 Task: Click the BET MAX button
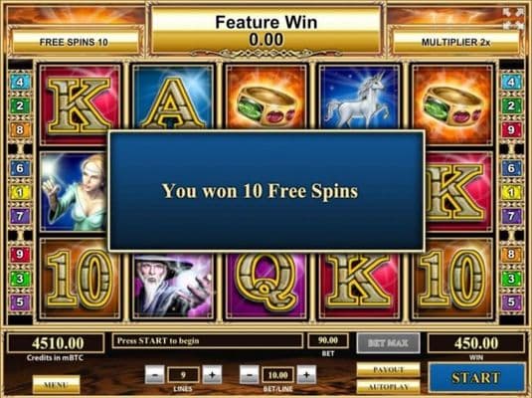tap(388, 343)
